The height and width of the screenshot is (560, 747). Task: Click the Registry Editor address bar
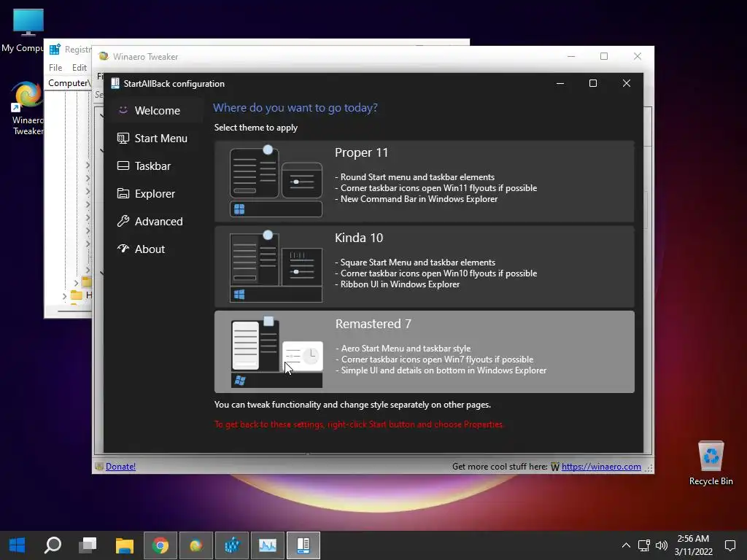[x=69, y=83]
